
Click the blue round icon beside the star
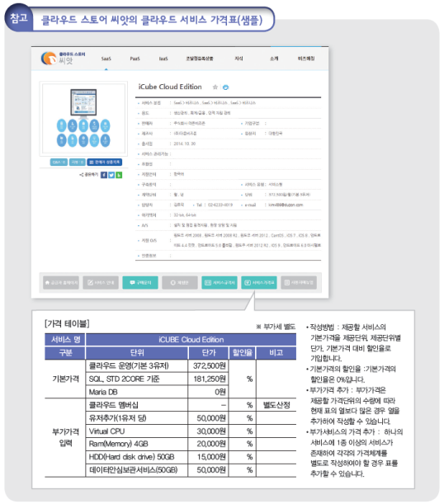coord(225,87)
